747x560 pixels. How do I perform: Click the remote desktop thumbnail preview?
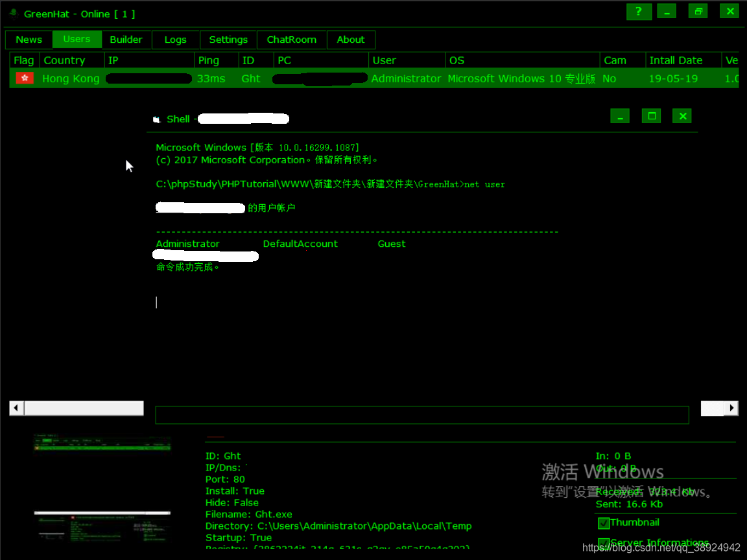pos(102,489)
